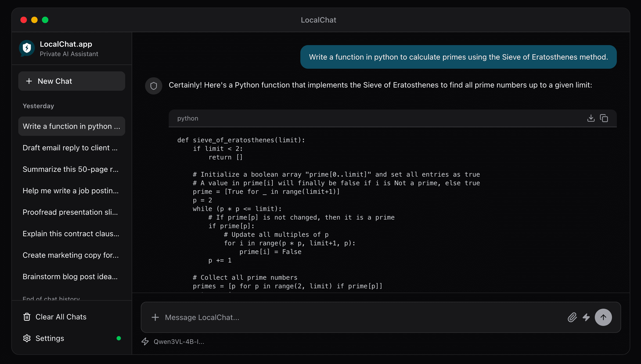This screenshot has height=364, width=641.
Task: Click the green fullscreen window button
Action: pos(45,20)
